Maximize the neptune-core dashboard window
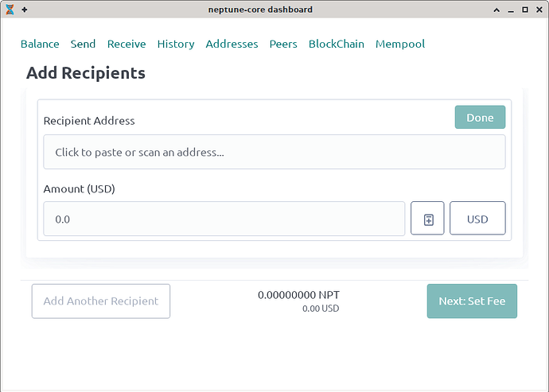This screenshot has height=392, width=549. [524, 10]
